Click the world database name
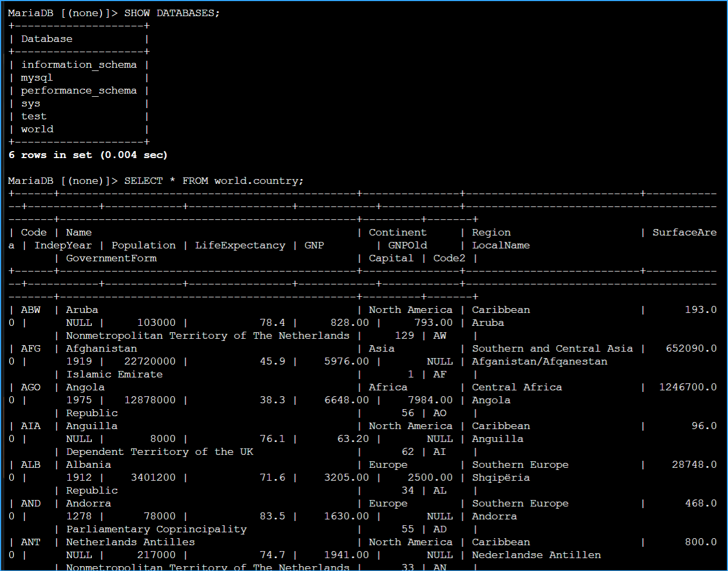This screenshot has height=571, width=728. pyautogui.click(x=37, y=129)
